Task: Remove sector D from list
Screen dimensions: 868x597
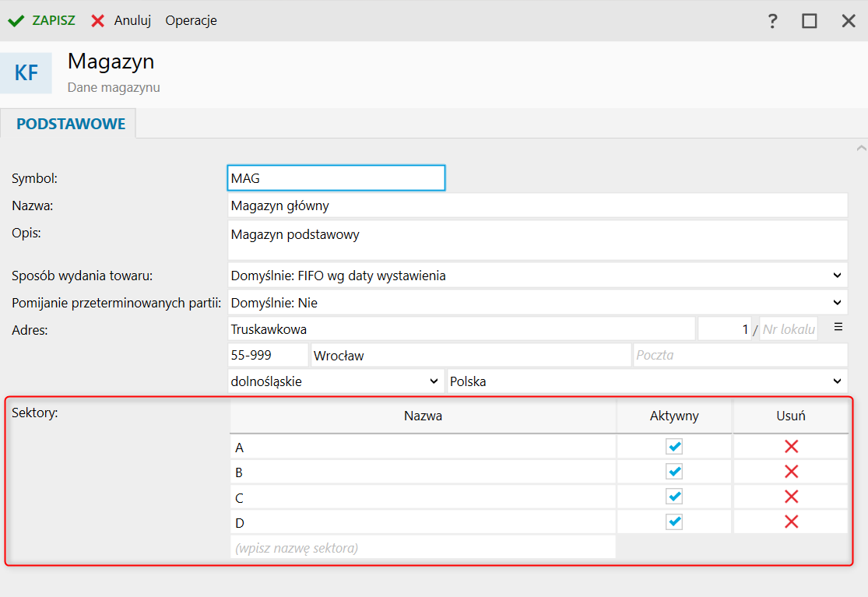Action: coord(791,521)
